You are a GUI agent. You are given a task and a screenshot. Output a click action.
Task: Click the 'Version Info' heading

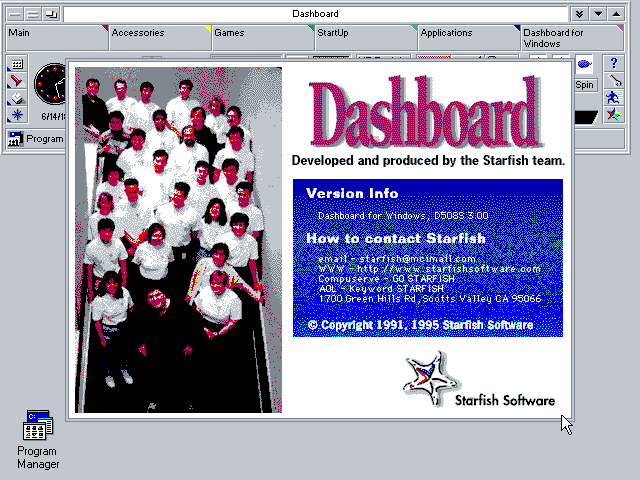coord(352,193)
